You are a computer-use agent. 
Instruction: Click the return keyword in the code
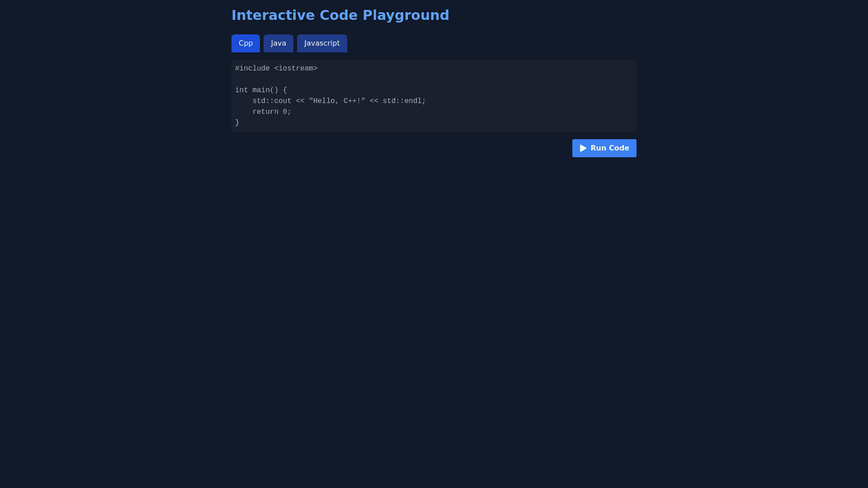265,112
